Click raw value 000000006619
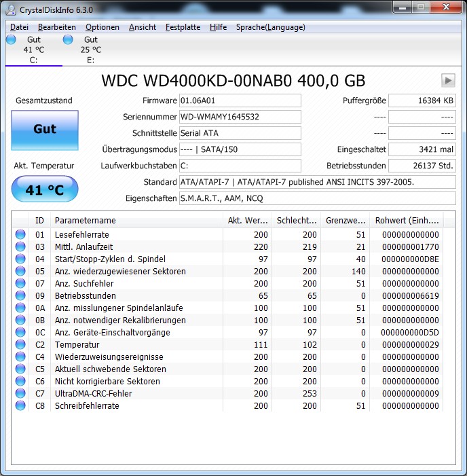Viewport: 467px width, 476px height. 410,295
